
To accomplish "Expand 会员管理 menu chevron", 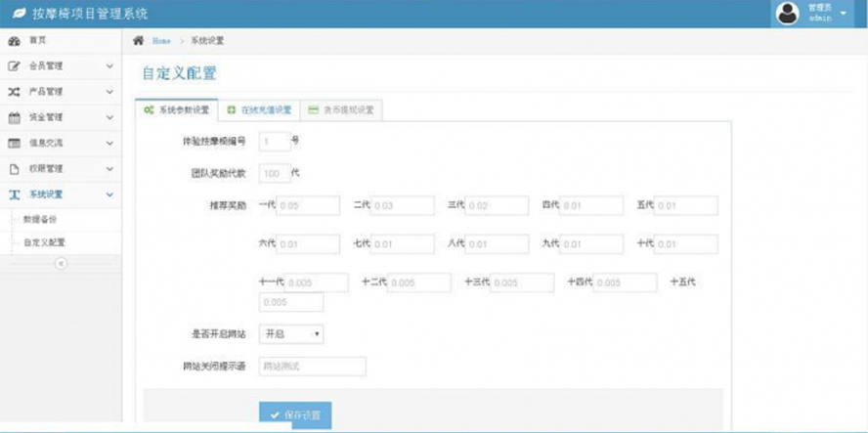I will (109, 65).
